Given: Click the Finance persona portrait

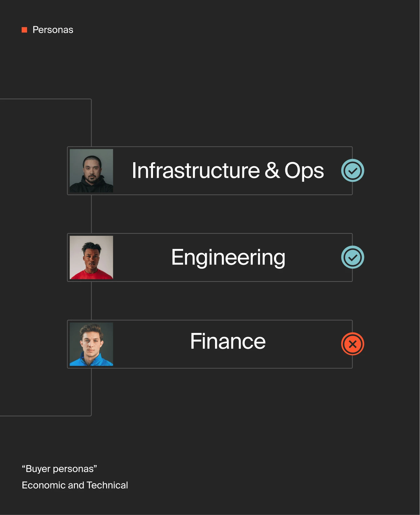Looking at the screenshot, I should 91,344.
